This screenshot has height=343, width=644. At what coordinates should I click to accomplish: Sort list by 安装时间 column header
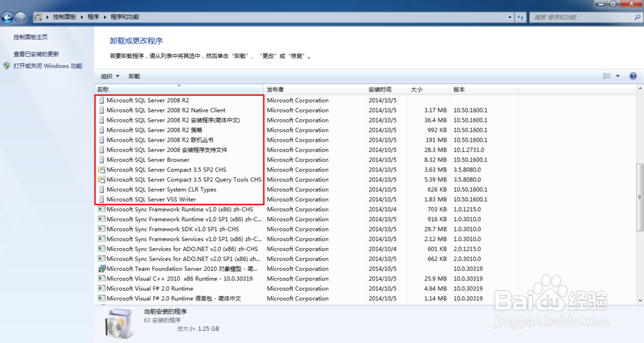pos(386,89)
